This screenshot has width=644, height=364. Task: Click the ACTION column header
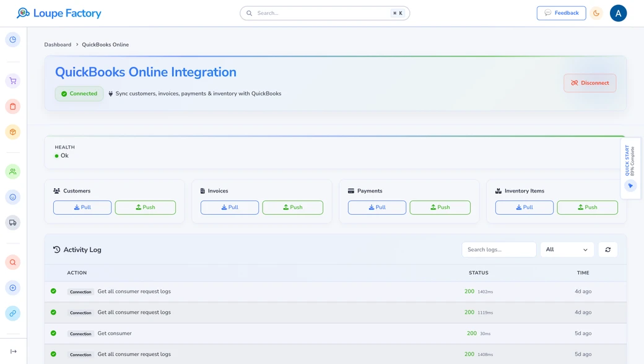(77, 273)
